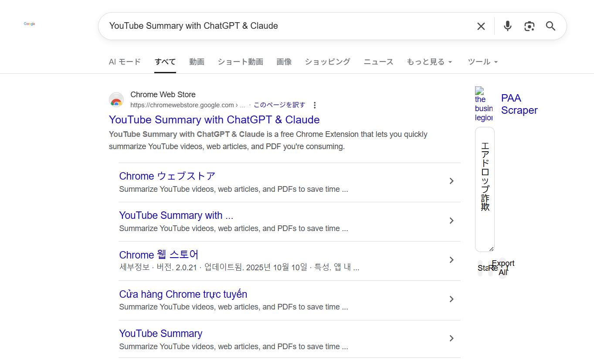
Task: Click the search magnifier icon
Action: click(x=550, y=26)
